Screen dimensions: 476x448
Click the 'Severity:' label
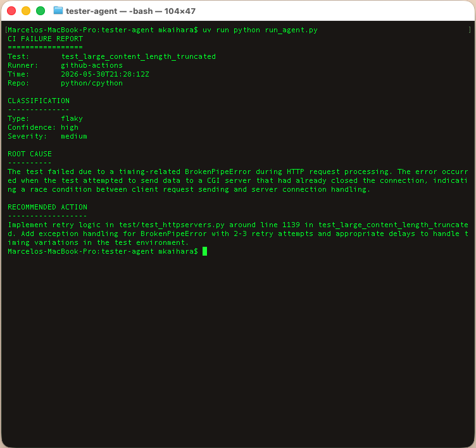pyautogui.click(x=27, y=136)
